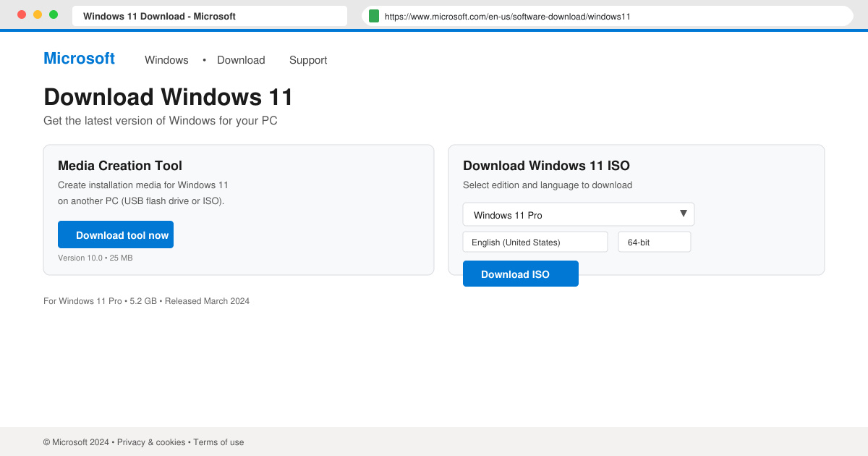The image size is (868, 456).
Task: Select the 64-bit architecture field
Action: [655, 242]
